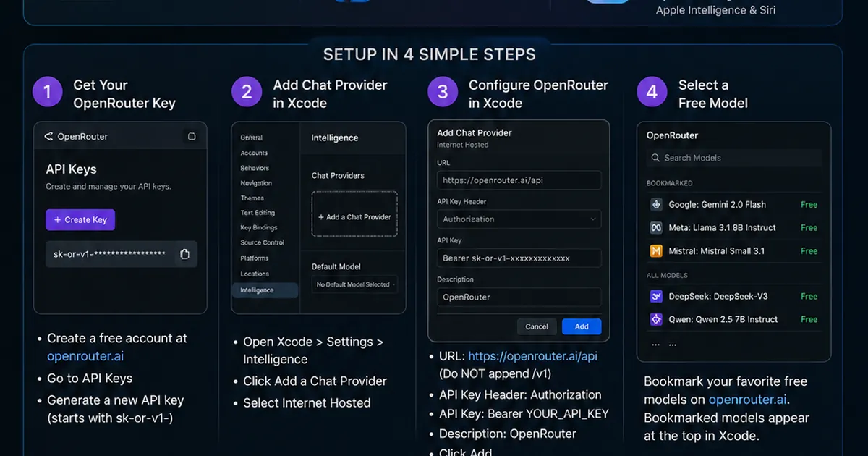Click the Free label on Llama 3.1 8B row

(x=809, y=228)
